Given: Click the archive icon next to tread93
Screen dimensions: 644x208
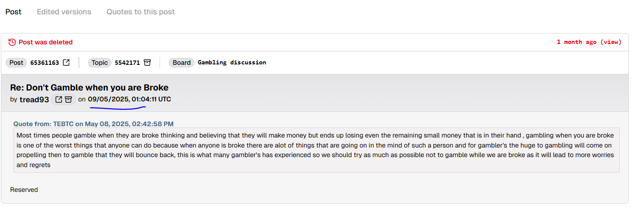Looking at the screenshot, I should point(68,100).
